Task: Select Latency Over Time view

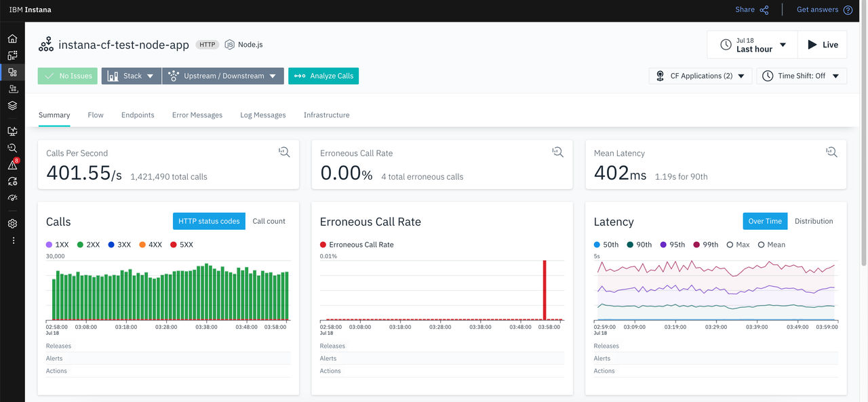Action: (x=765, y=221)
